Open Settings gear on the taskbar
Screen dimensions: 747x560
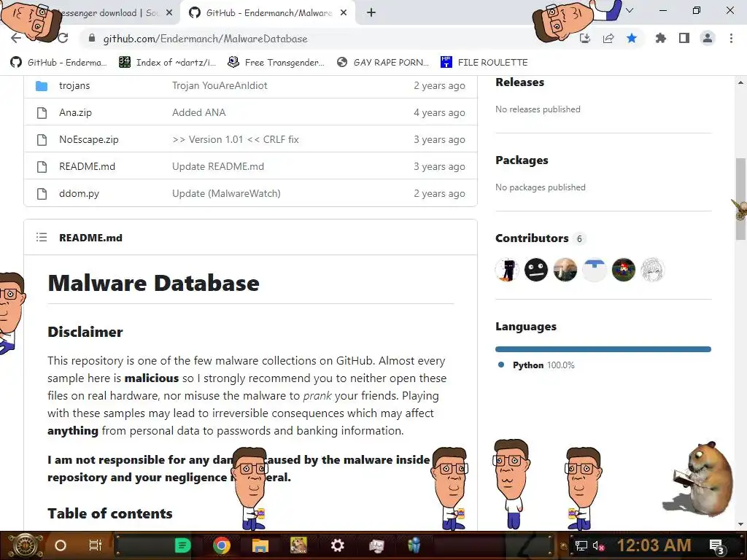[x=337, y=545]
